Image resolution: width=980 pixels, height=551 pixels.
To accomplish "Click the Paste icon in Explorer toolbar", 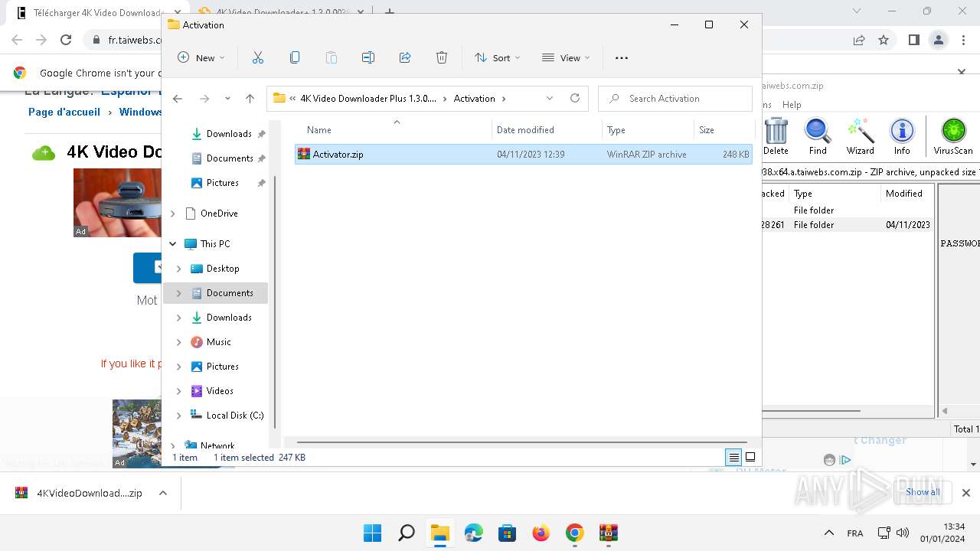I will pos(332,57).
